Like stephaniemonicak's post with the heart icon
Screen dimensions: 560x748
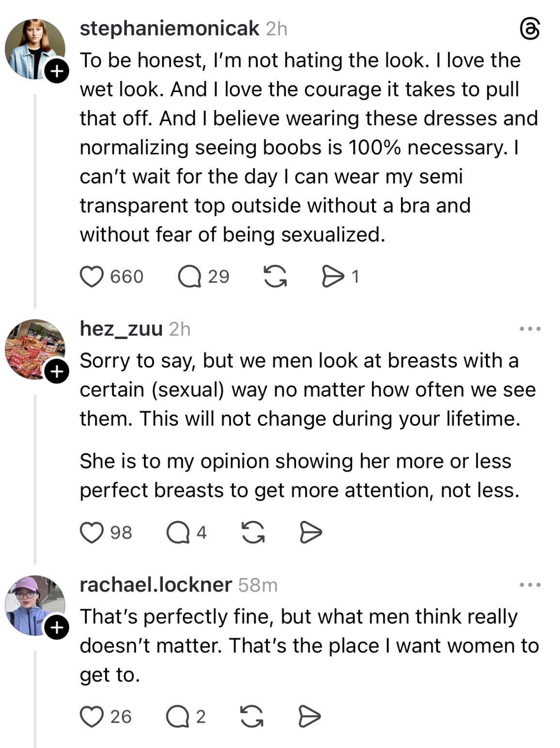[x=92, y=277]
